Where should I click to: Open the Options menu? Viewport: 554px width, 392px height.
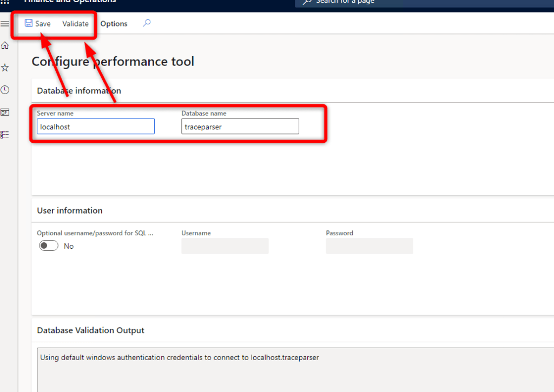[114, 24]
